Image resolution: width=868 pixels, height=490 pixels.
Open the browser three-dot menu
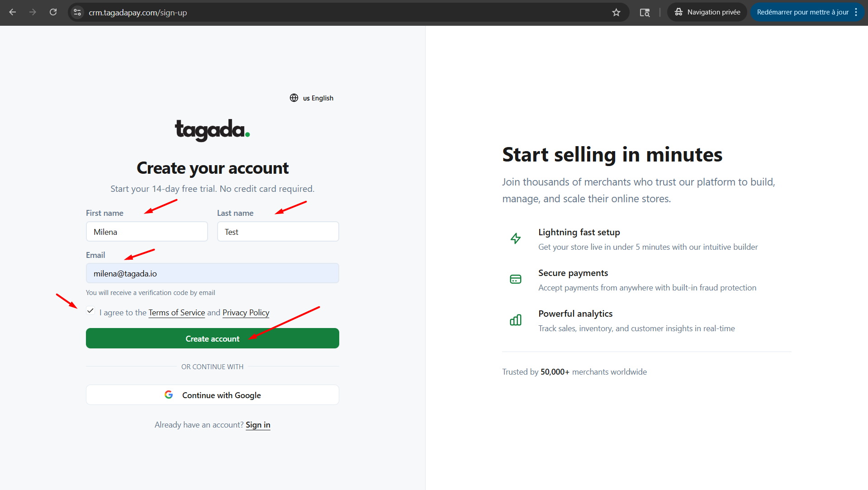(856, 12)
